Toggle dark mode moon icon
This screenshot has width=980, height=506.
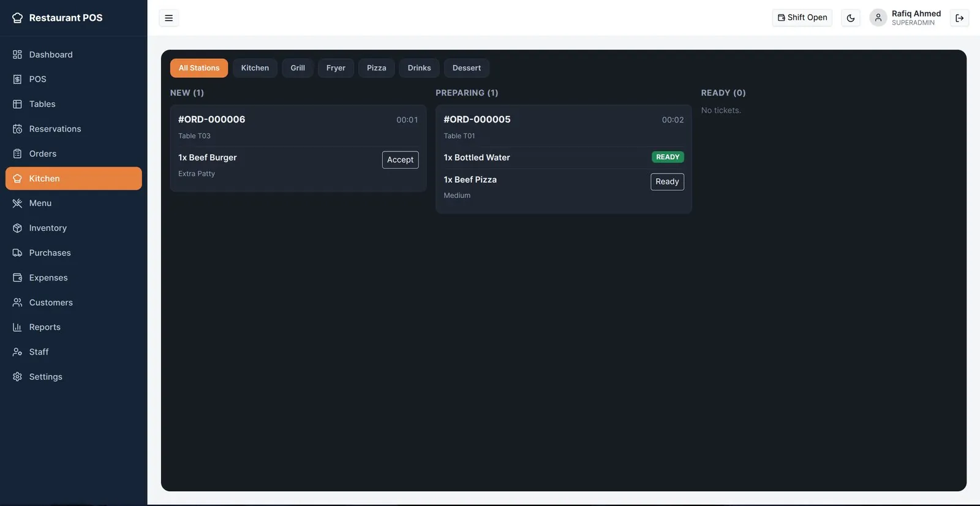[851, 18]
